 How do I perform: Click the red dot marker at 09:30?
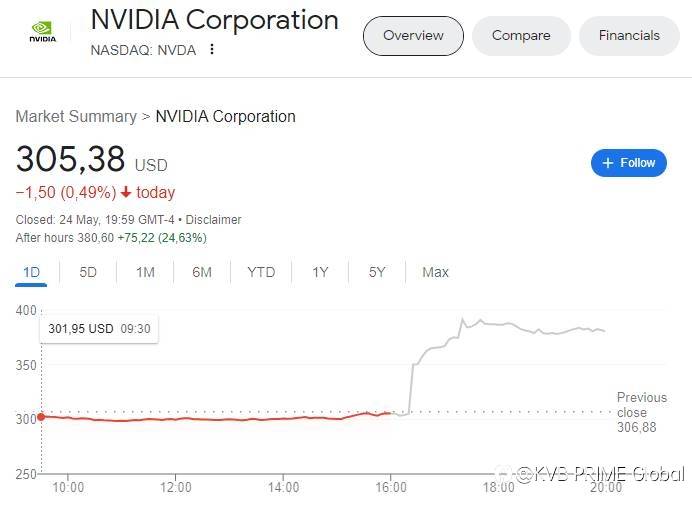click(x=41, y=417)
